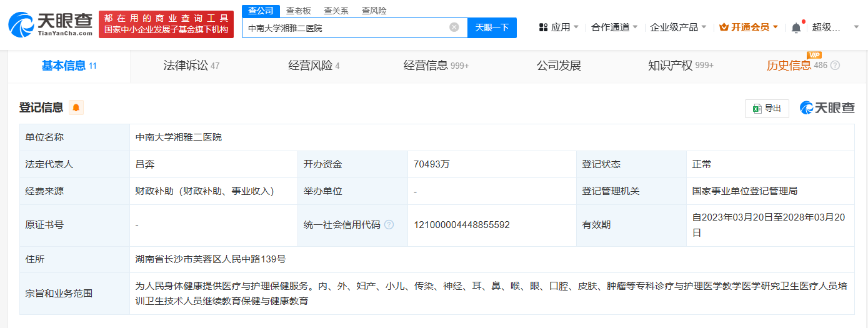
Task: Open the 知识产权 tab
Action: 681,66
